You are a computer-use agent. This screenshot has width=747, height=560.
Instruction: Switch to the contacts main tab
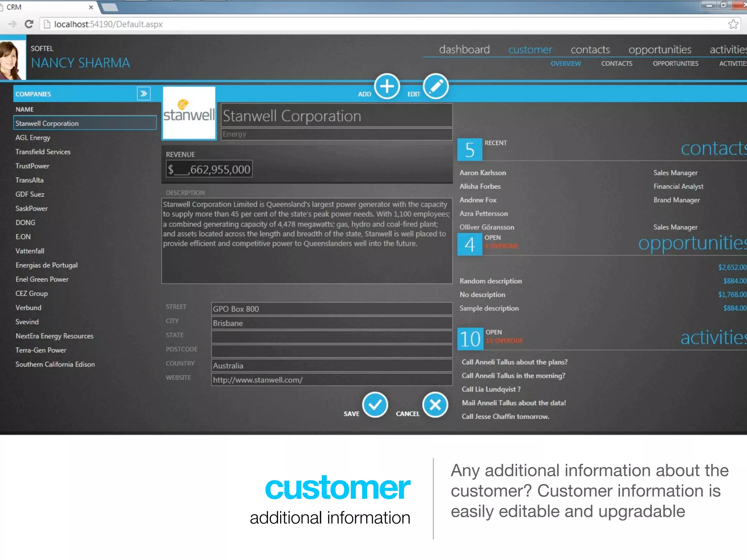[x=590, y=50]
